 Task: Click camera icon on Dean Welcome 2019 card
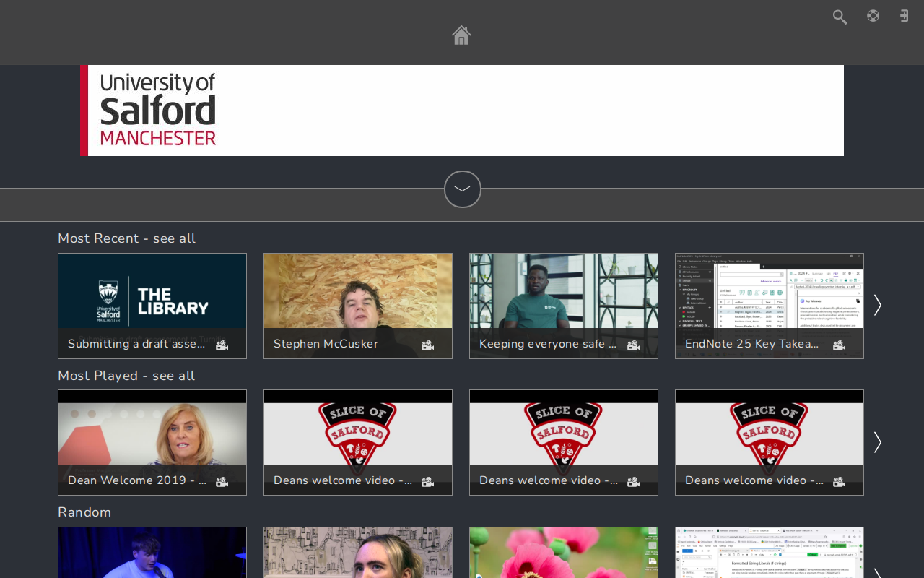(222, 482)
